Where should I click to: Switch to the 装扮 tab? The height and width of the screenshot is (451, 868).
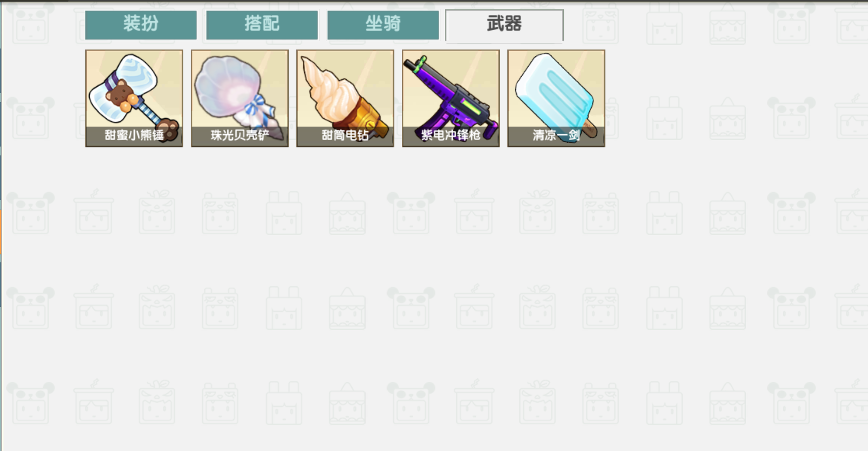[x=141, y=25]
